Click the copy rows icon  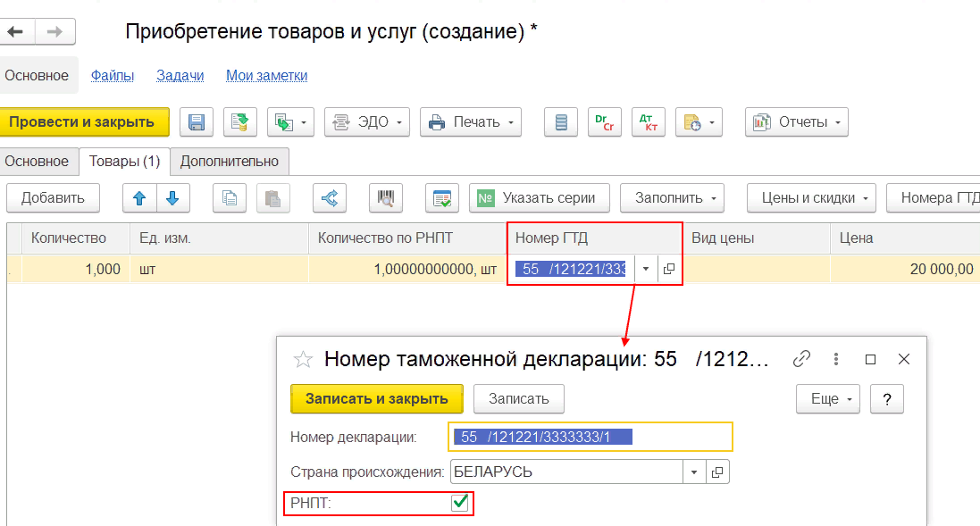(x=230, y=198)
